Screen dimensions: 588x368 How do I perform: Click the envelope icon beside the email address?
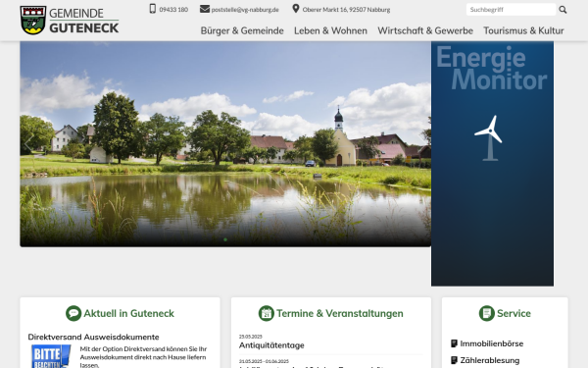[x=205, y=9]
